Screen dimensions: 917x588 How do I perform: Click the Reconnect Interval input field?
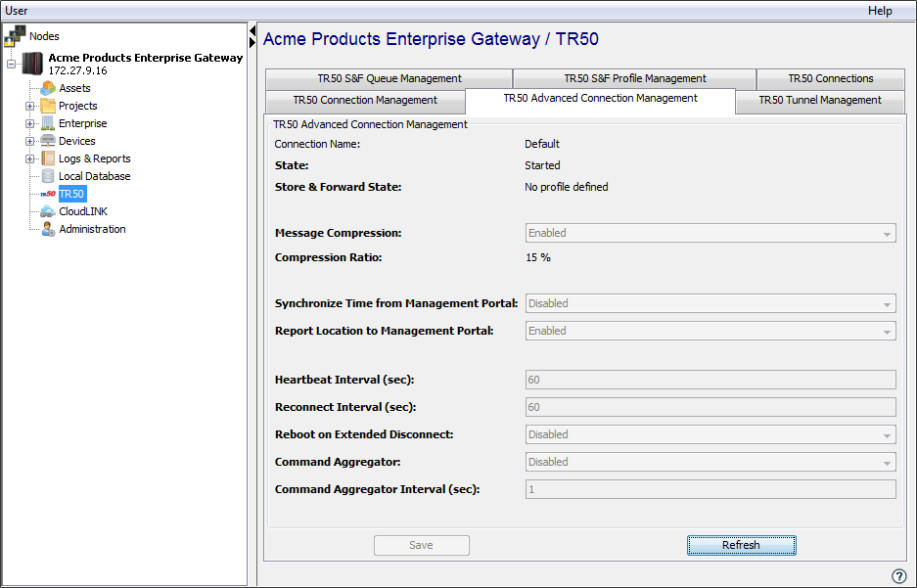coord(711,407)
